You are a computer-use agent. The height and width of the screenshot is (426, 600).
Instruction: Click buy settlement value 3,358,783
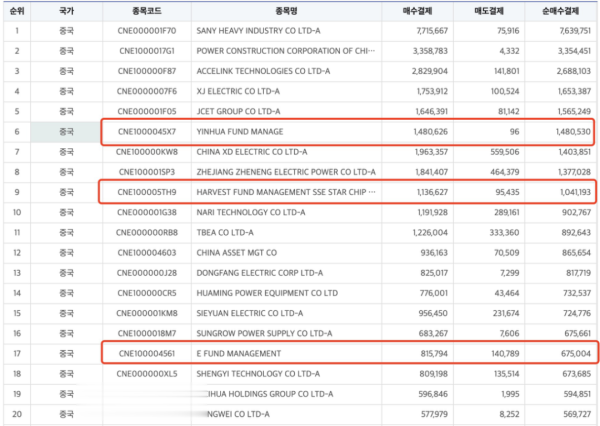(x=430, y=51)
